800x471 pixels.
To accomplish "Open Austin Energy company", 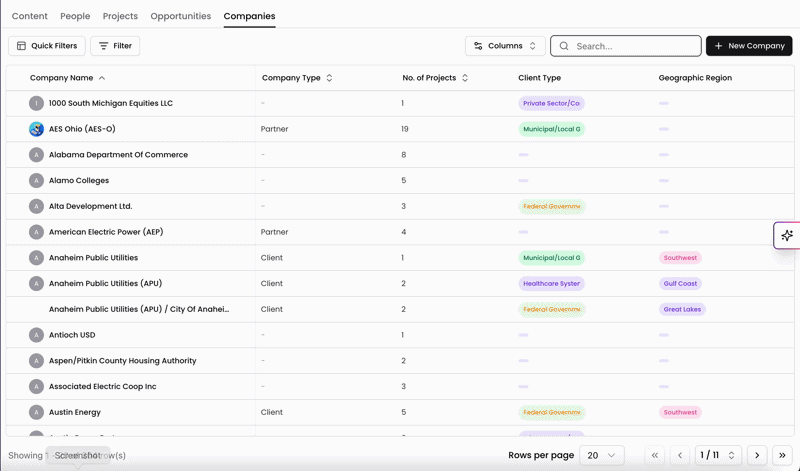I will click(75, 412).
